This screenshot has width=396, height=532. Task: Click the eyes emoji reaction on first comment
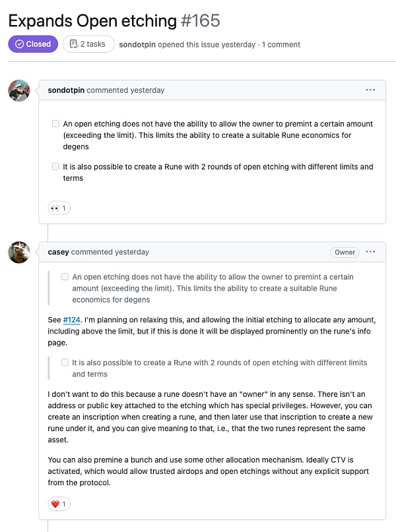click(x=59, y=208)
